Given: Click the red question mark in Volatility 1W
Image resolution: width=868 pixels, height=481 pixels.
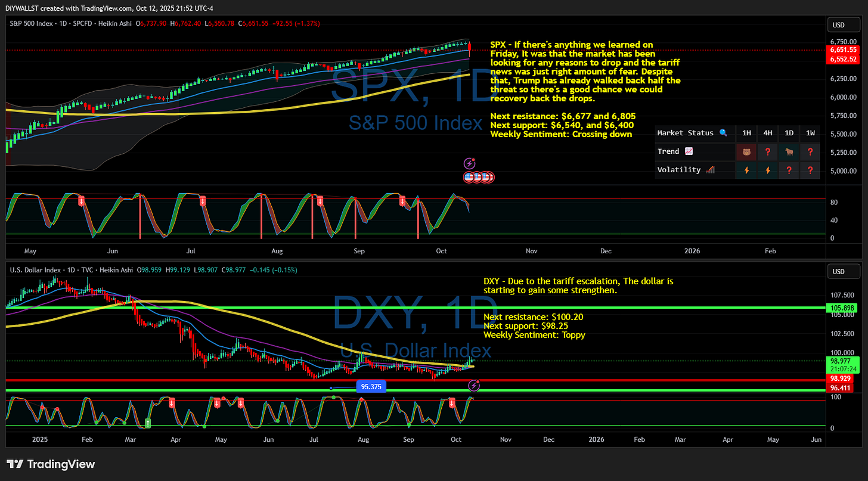Looking at the screenshot, I should tap(810, 170).
